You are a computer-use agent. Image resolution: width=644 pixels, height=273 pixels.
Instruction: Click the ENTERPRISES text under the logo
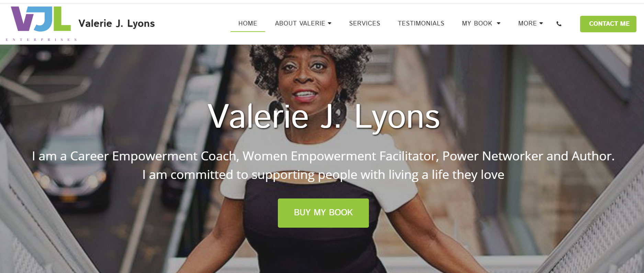(x=41, y=39)
